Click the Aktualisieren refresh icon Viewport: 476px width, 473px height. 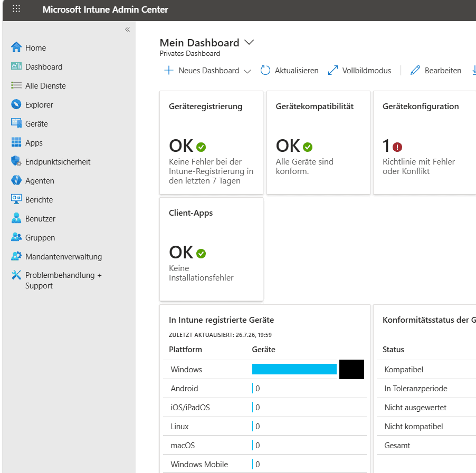tap(265, 70)
